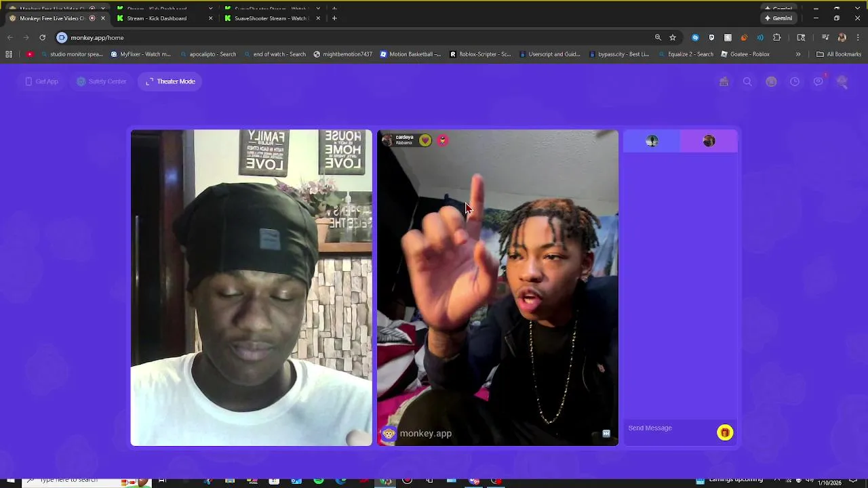Open the studio monitor spea... bookmark

(71, 54)
